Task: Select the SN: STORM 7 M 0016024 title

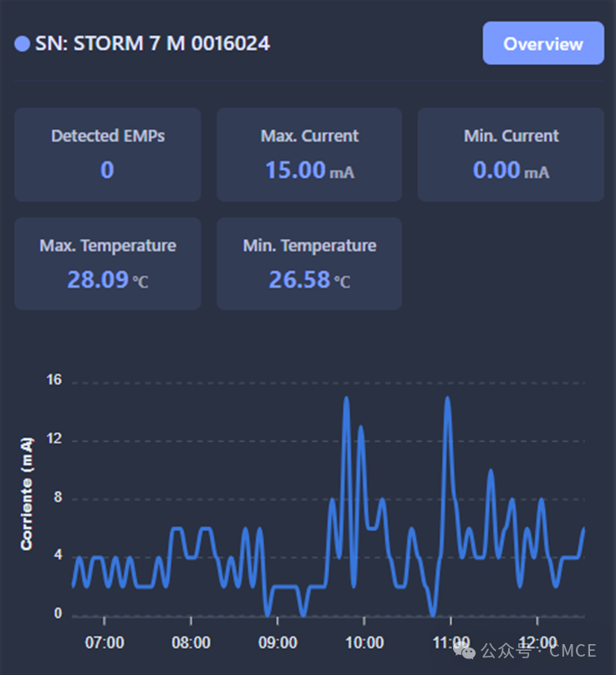Action: pos(152,43)
